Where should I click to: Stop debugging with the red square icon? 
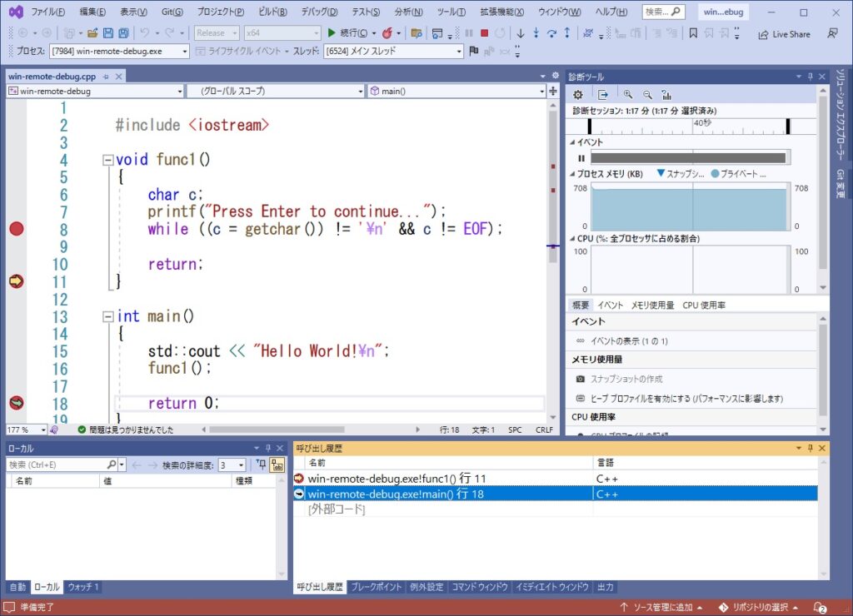[485, 34]
